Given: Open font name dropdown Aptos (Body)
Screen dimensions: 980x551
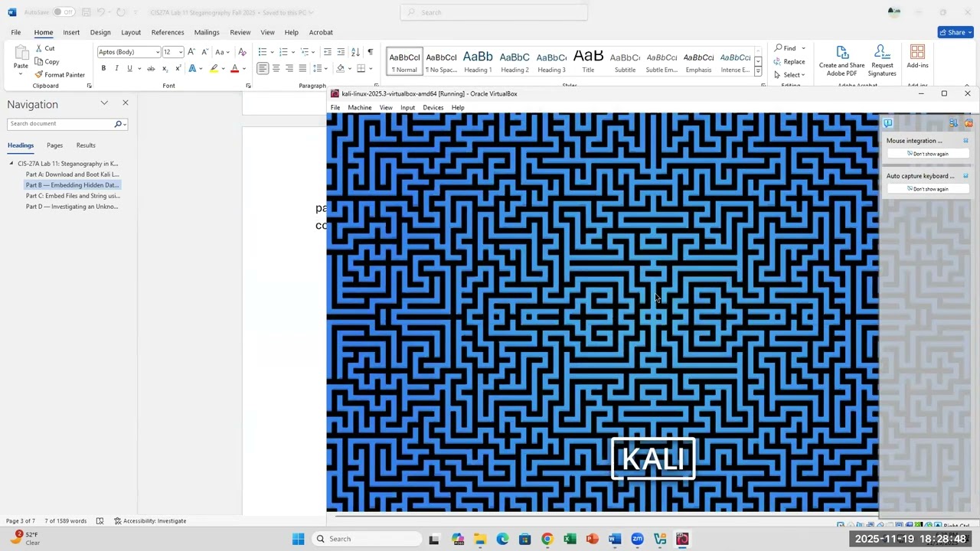Looking at the screenshot, I should click(157, 52).
